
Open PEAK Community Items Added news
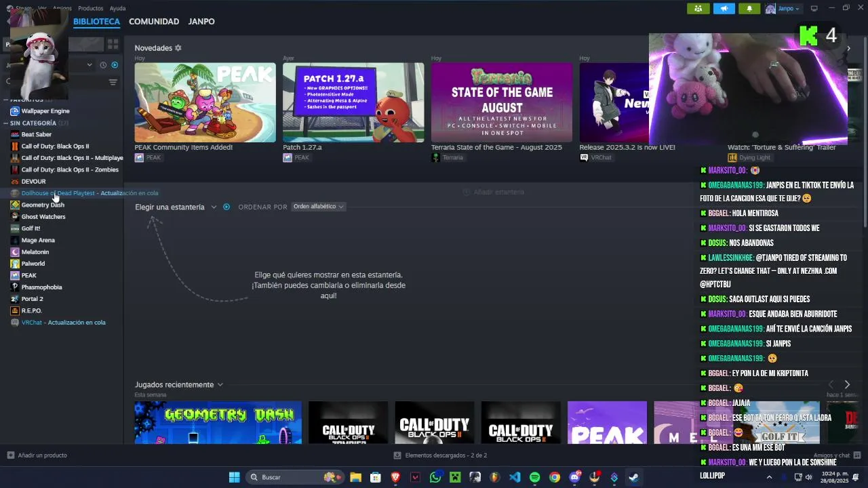click(205, 103)
